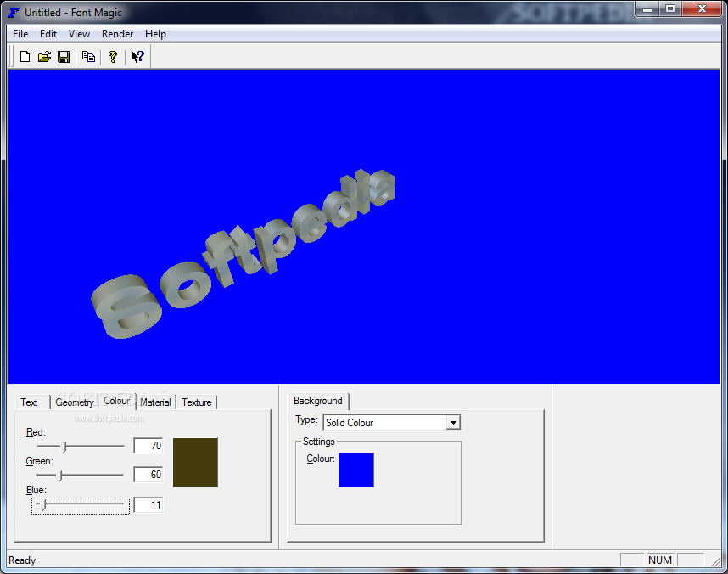
Task: Click the NUM indicator in status bar
Action: click(660, 560)
